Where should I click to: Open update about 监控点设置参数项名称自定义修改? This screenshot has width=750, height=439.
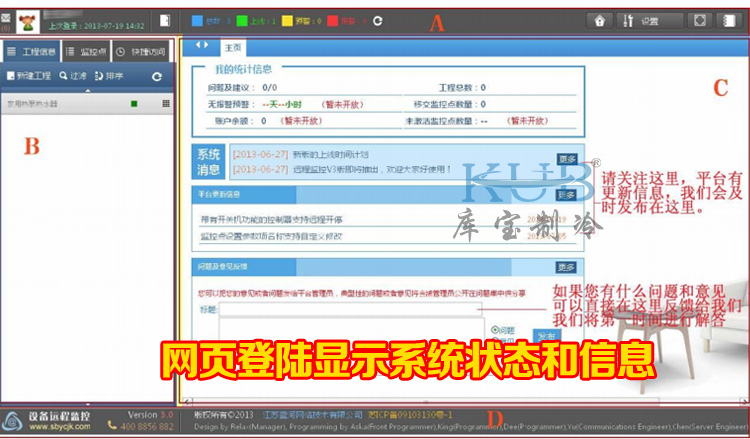tap(272, 236)
